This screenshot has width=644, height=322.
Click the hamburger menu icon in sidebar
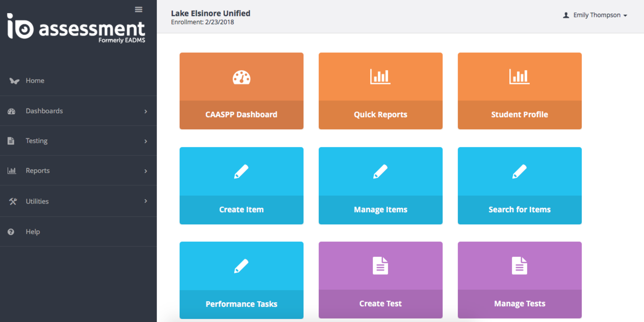click(138, 10)
